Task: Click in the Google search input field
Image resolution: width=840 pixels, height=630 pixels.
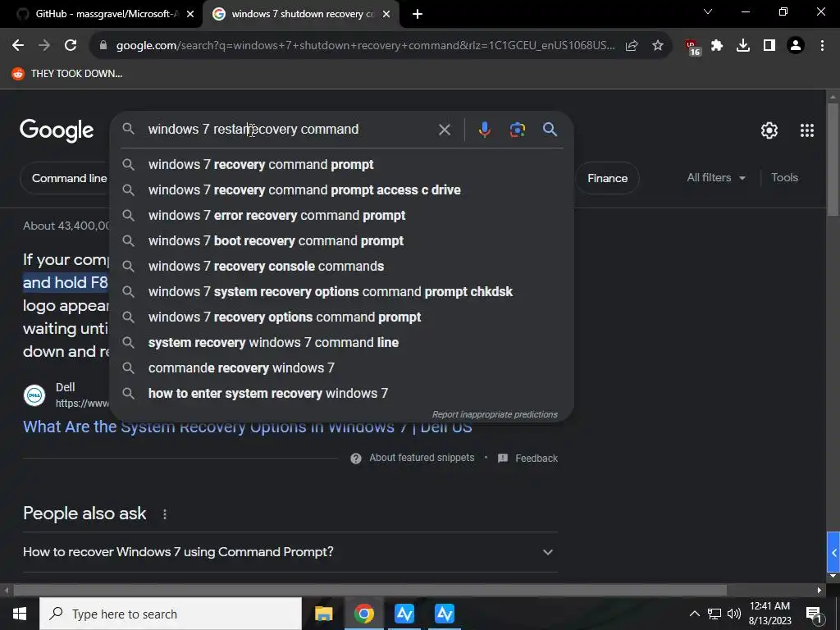Action: click(x=290, y=130)
